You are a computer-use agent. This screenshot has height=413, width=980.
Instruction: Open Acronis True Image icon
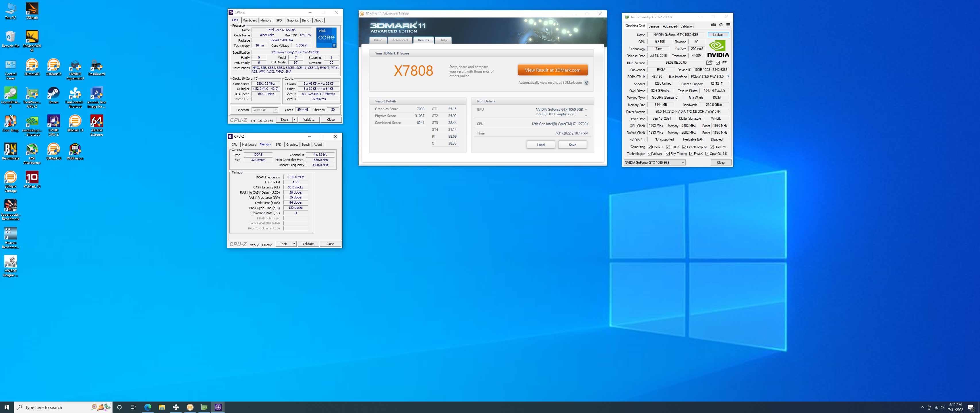tap(97, 97)
